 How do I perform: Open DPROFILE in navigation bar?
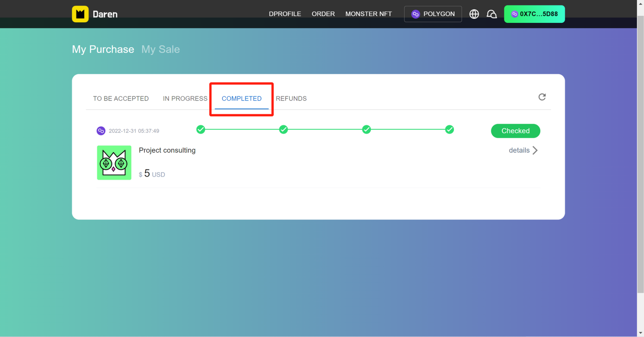coord(285,14)
